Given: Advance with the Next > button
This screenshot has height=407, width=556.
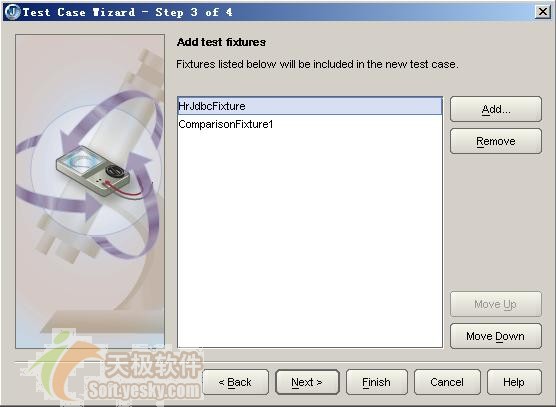Looking at the screenshot, I should pyautogui.click(x=307, y=382).
